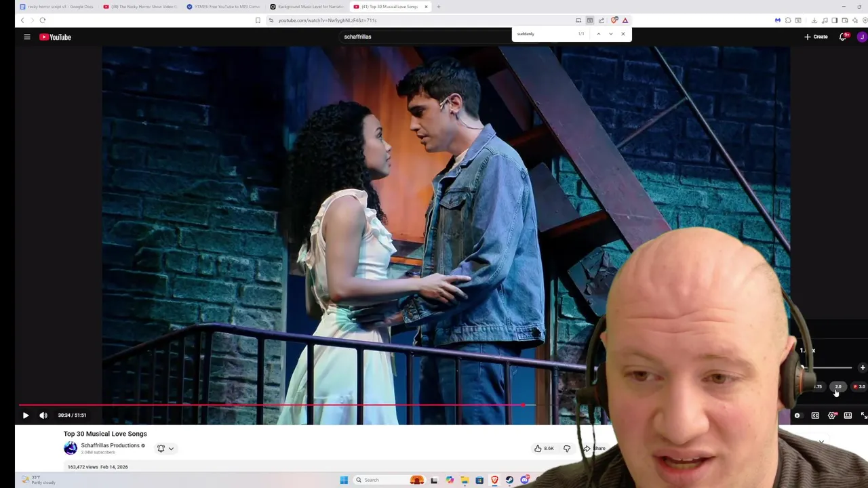Open Schaffrillas Productions channel link
The image size is (868, 488).
click(x=110, y=445)
